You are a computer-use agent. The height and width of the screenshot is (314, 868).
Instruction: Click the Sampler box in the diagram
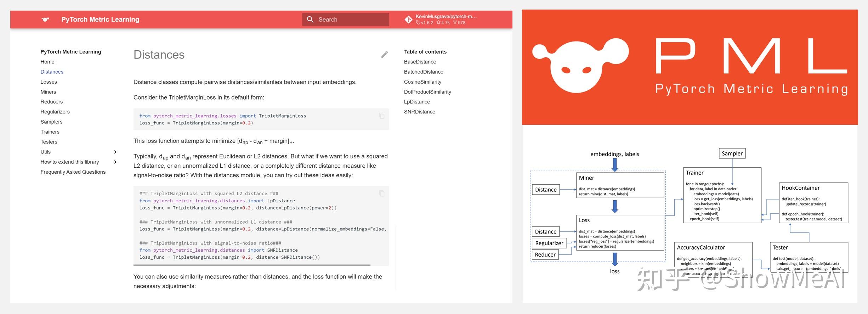click(732, 153)
